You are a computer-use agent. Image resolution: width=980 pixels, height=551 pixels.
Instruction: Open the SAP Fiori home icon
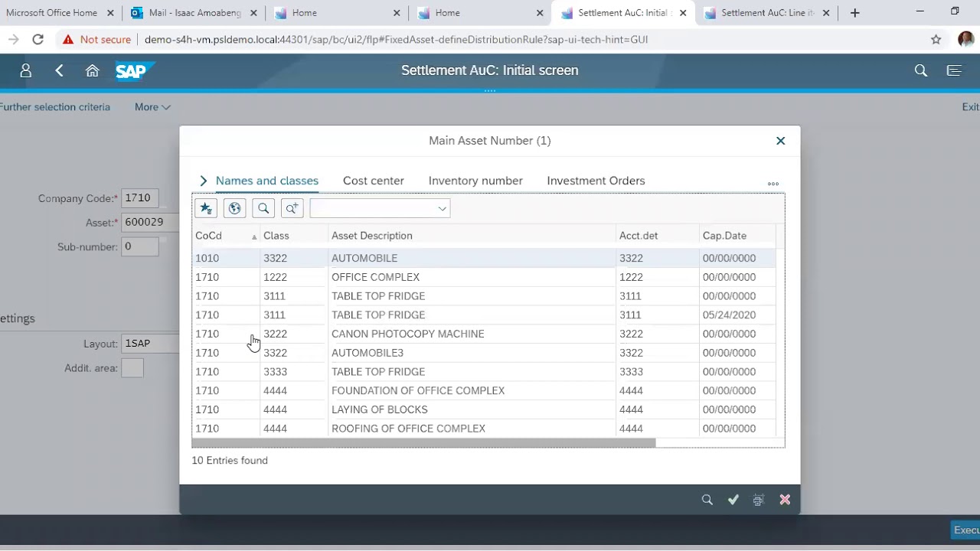(92, 70)
